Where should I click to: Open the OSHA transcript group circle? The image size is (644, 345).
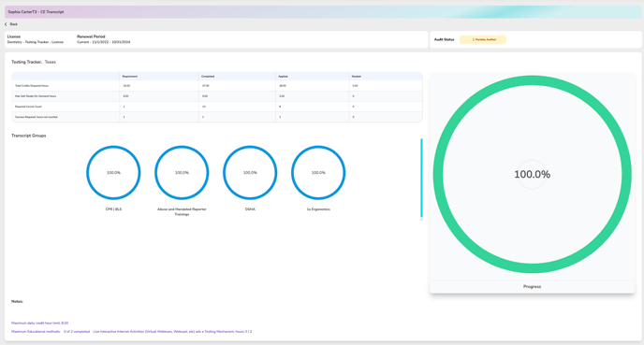coord(250,173)
